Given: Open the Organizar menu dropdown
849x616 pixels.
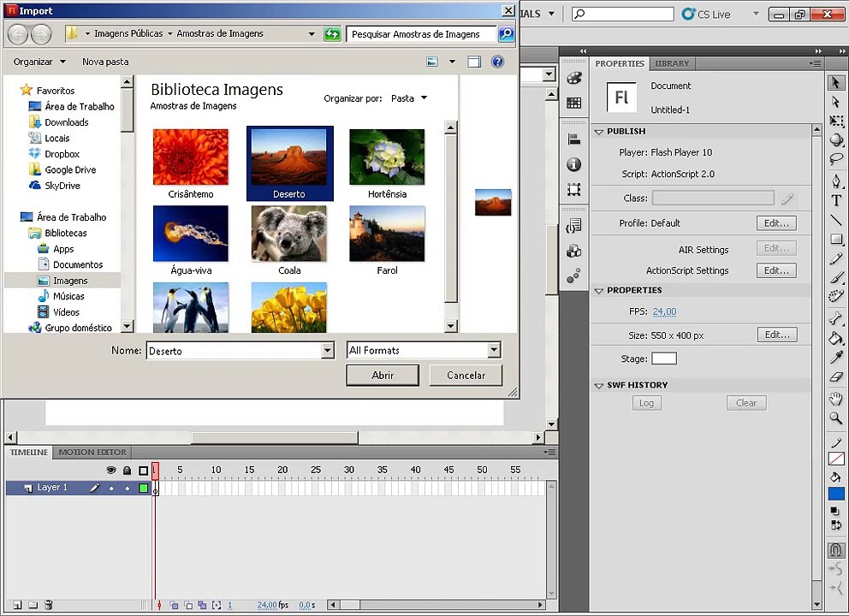Looking at the screenshot, I should [39, 62].
